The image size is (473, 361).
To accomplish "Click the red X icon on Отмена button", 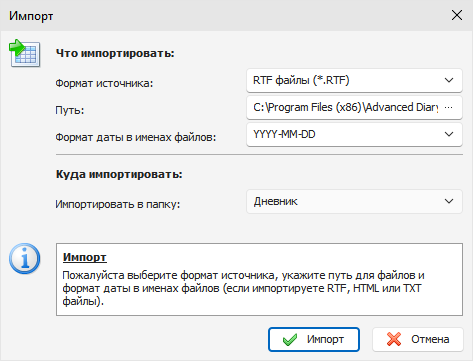I will coord(394,339).
